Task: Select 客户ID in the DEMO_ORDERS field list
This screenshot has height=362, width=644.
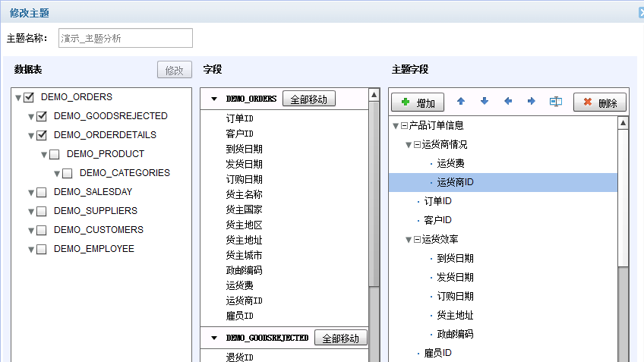Action: 239,134
